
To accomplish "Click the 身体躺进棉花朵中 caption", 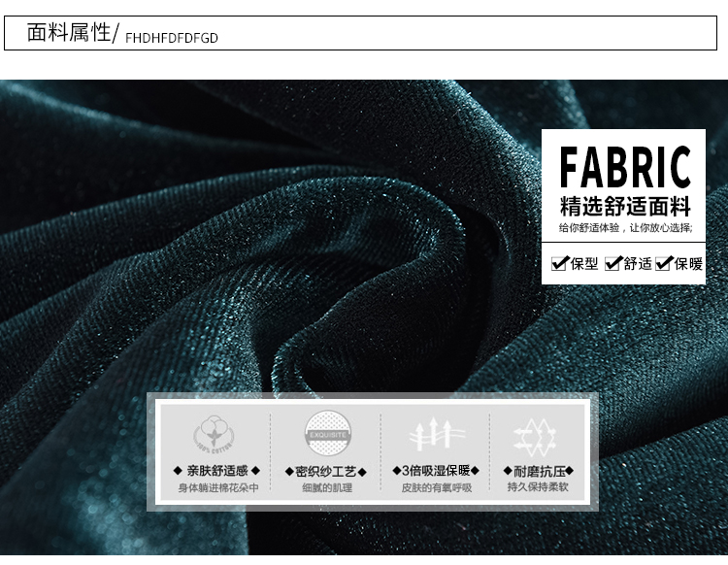I will coord(218,488).
